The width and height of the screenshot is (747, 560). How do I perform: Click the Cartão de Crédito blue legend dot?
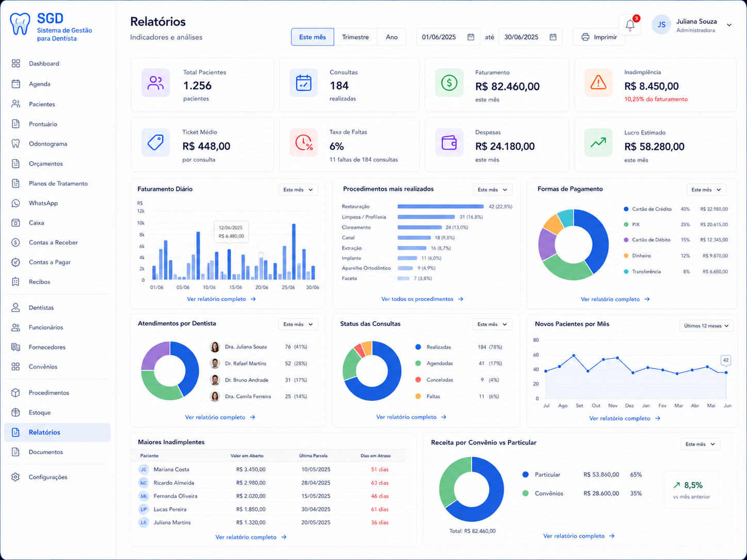[x=626, y=209]
